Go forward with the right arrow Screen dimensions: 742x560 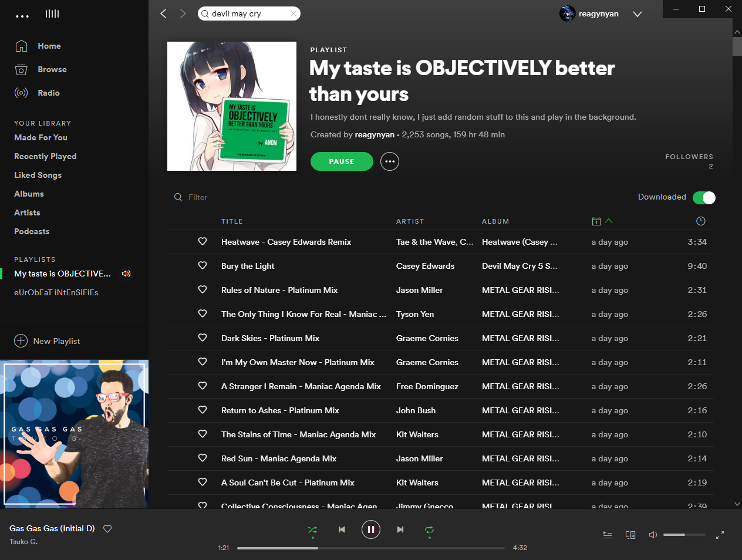[x=183, y=14]
